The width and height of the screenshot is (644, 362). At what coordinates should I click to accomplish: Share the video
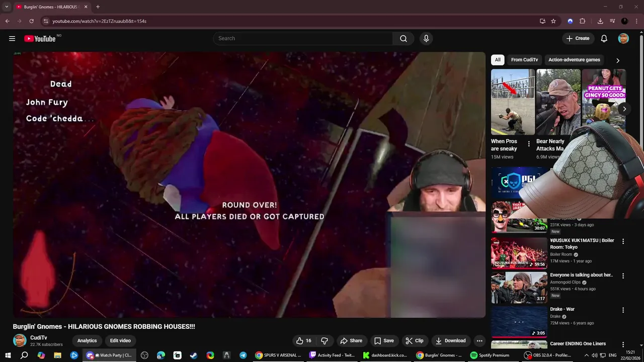point(351,340)
